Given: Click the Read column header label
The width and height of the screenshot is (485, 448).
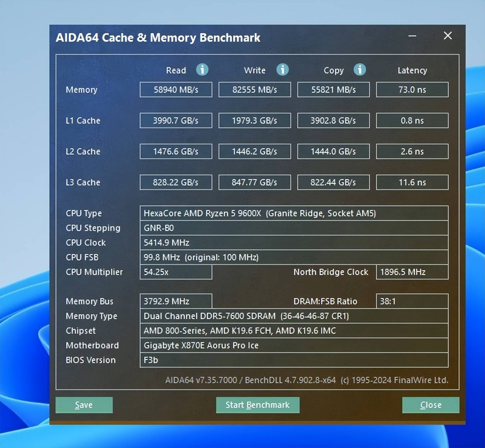Looking at the screenshot, I should pos(176,70).
